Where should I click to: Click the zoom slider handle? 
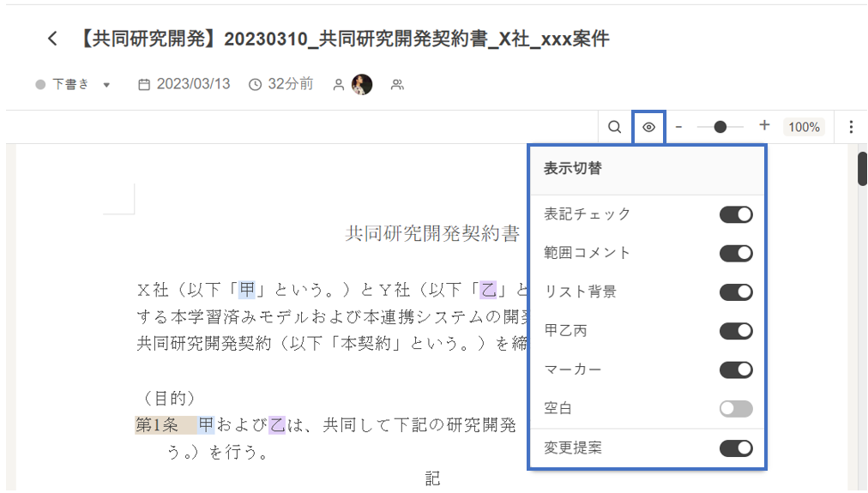tap(720, 127)
